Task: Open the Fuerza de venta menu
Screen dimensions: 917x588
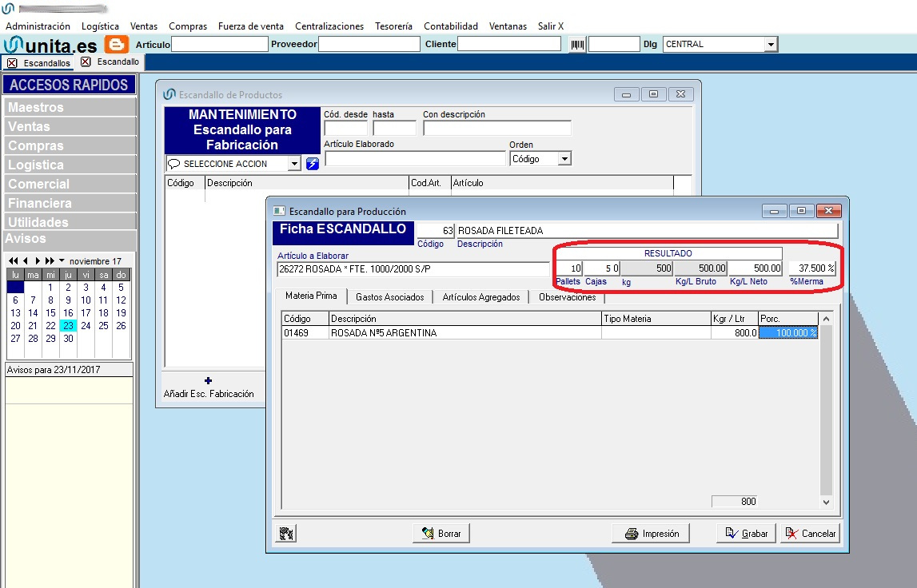Action: click(x=251, y=26)
